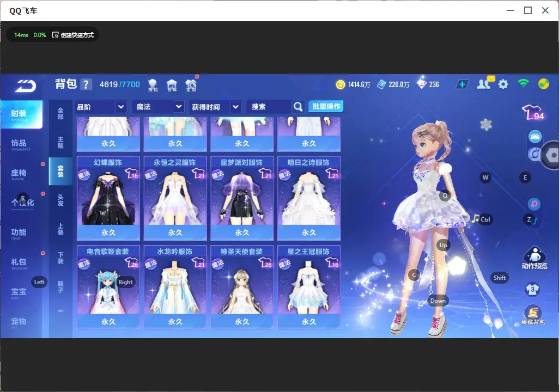
Task: Select the 时装 apparel tab
Action: pyautogui.click(x=21, y=114)
